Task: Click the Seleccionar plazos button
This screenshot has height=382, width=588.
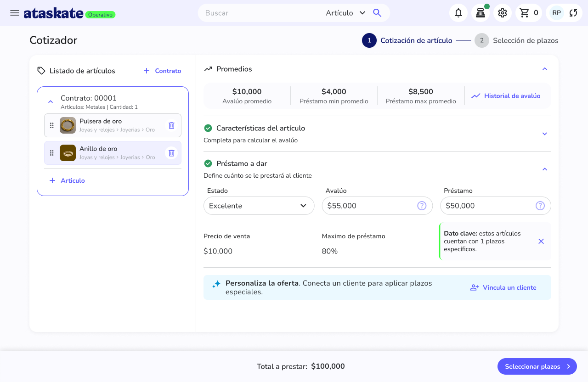Action: [537, 366]
